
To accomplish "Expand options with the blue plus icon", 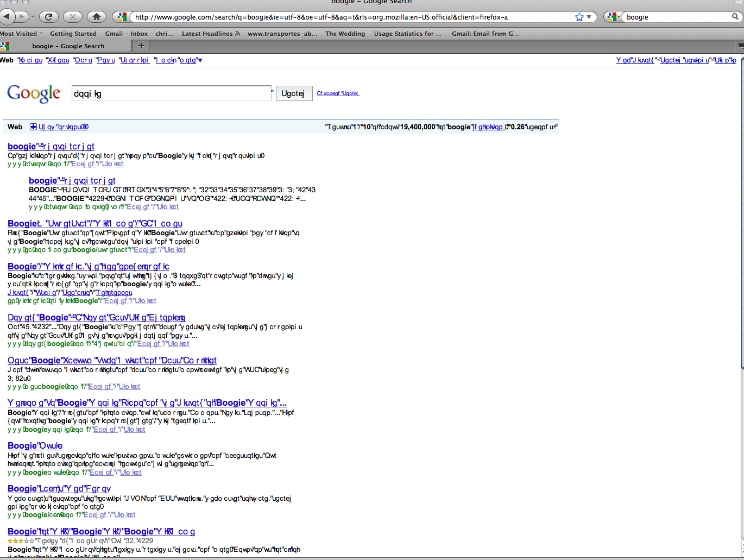I will coord(33,127).
